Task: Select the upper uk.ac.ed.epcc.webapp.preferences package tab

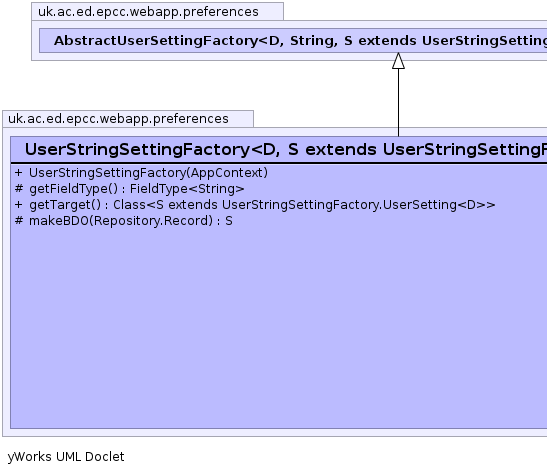Action: click(157, 12)
